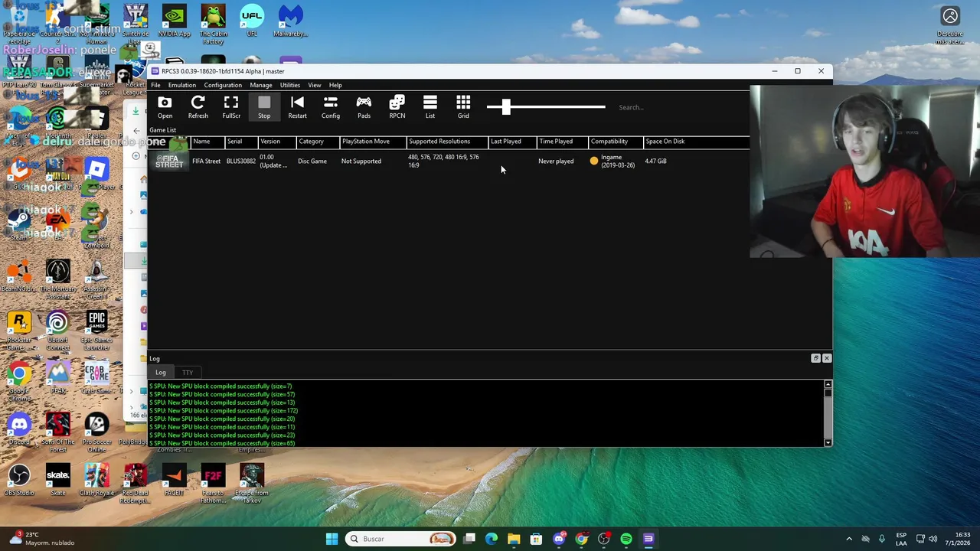Open the Discord desktop icon

[19, 429]
